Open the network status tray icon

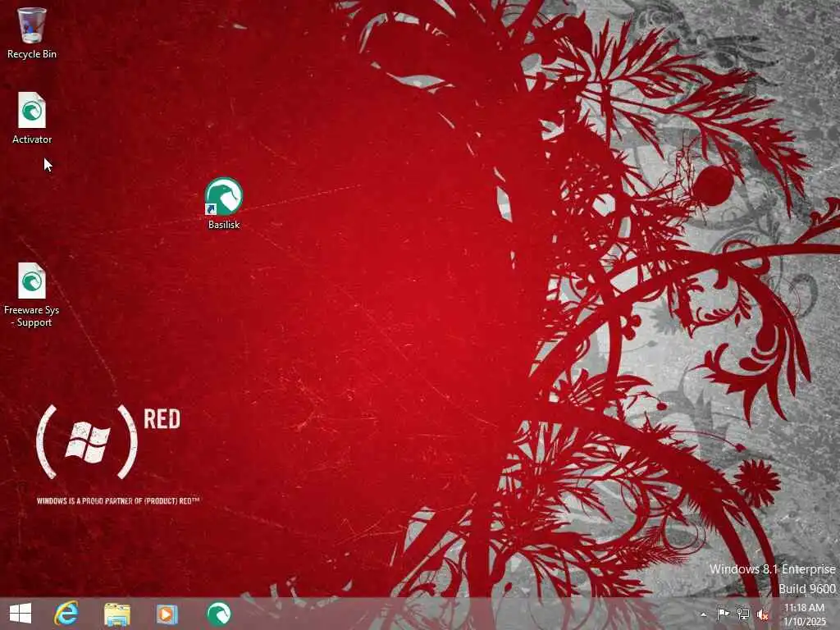pos(742,614)
